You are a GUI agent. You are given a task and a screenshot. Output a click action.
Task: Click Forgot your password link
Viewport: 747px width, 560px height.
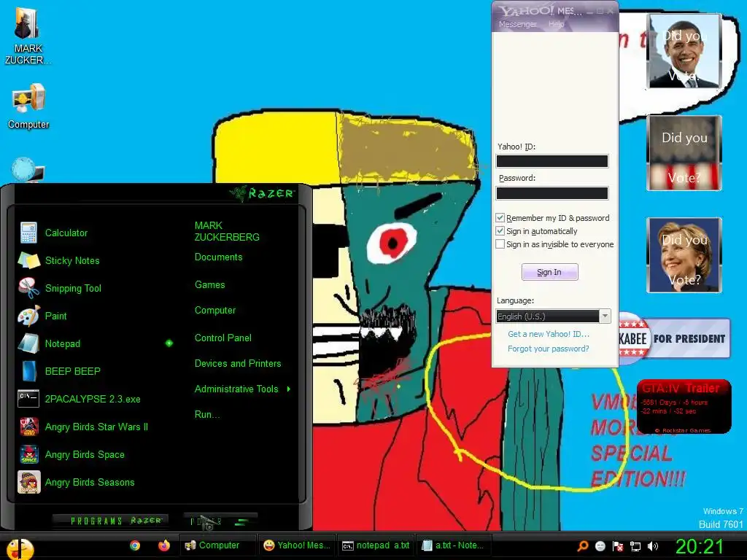[549, 349]
